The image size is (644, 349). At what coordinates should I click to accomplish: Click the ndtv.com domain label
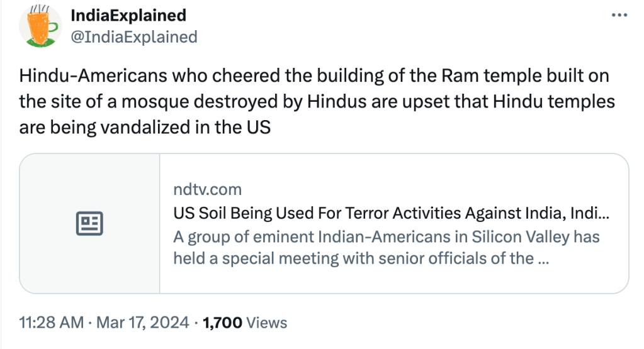207,189
